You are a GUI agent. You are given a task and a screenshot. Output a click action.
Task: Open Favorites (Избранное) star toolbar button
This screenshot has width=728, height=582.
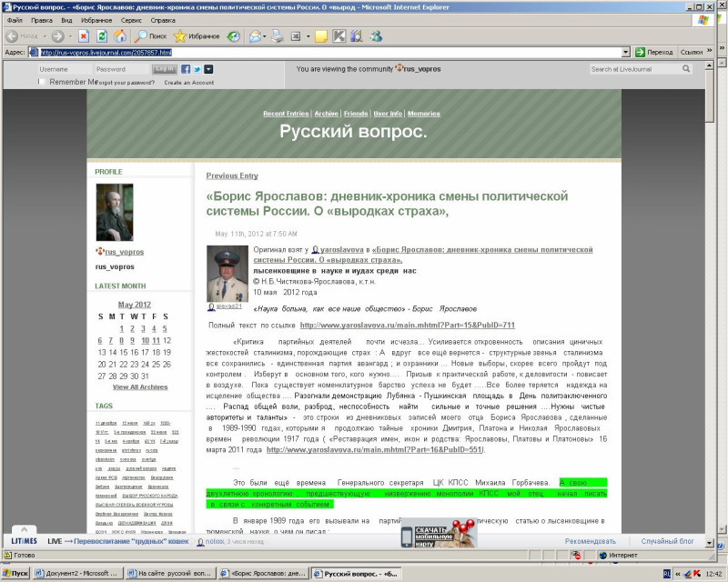(197, 36)
